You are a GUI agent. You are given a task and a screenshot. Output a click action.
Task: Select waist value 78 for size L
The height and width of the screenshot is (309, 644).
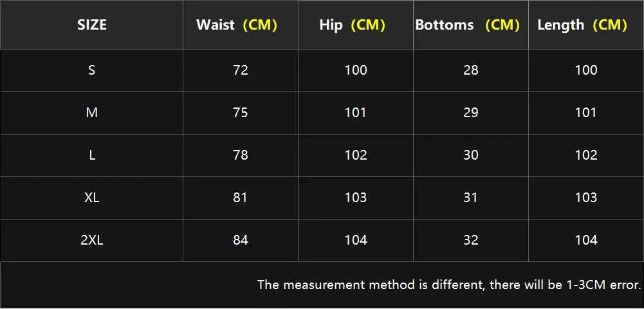point(241,155)
